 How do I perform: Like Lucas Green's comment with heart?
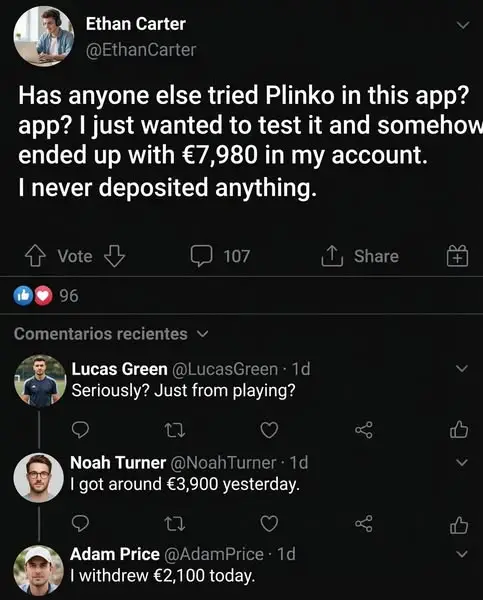pos(269,430)
